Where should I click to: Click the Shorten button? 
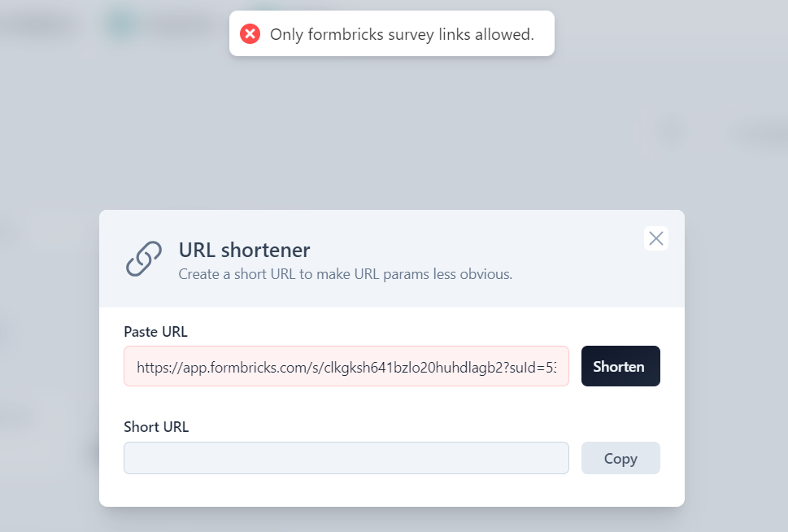[x=620, y=366]
